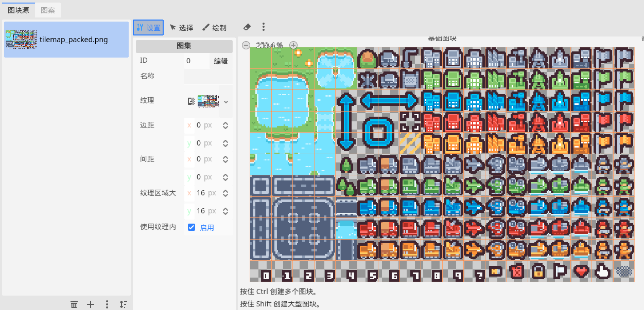Click the ID value field
The height and width of the screenshot is (310, 644).
click(x=197, y=61)
